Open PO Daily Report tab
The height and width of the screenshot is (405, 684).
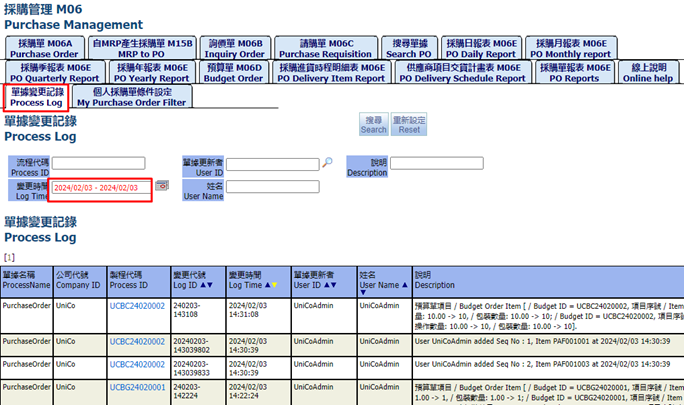[x=481, y=48]
